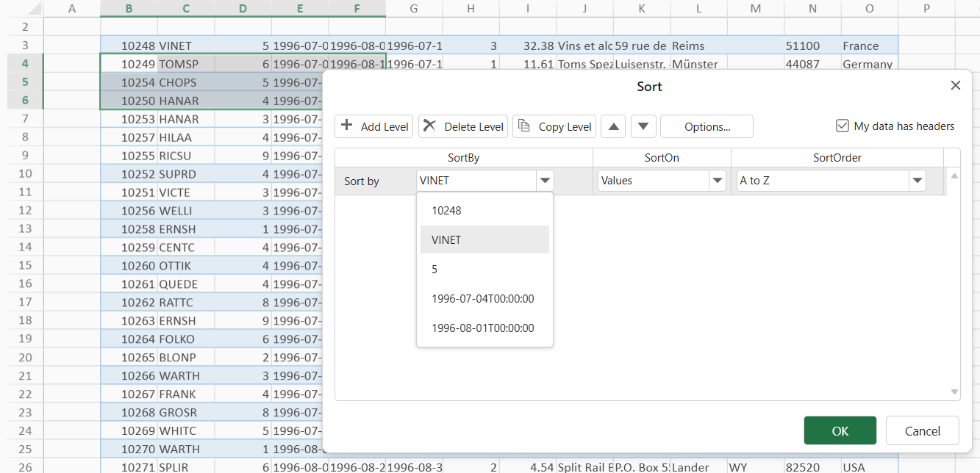Select column header P

(926, 8)
